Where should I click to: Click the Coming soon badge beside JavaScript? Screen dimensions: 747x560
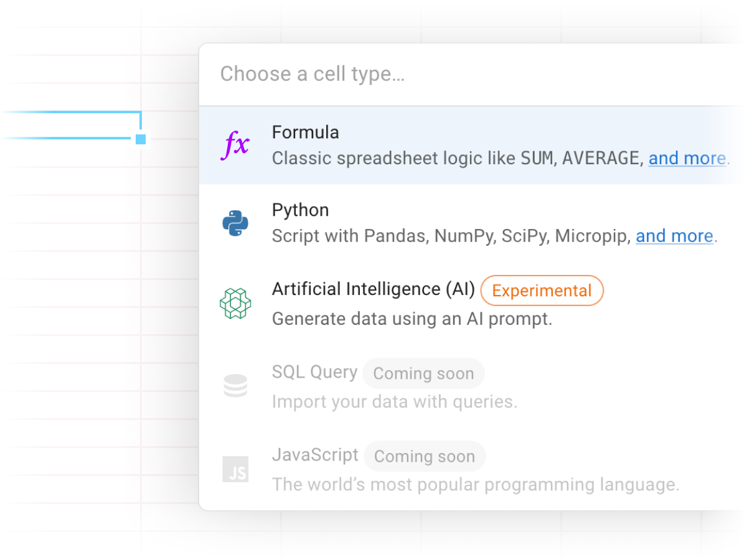point(425,456)
